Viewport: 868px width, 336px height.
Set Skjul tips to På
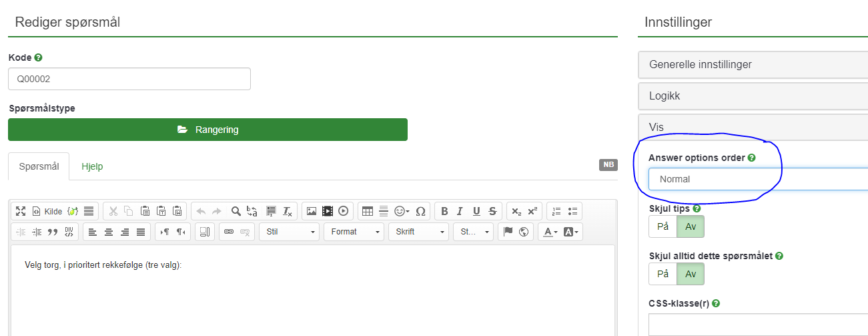pos(663,226)
